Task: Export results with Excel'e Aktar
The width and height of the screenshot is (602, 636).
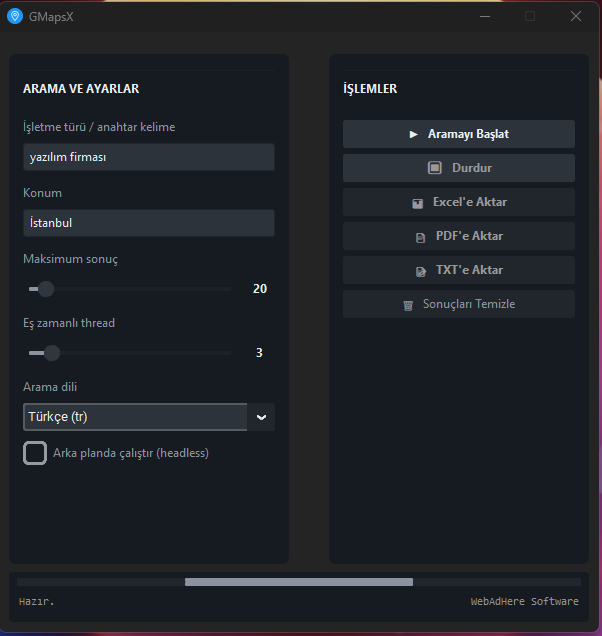Action: 459,202
